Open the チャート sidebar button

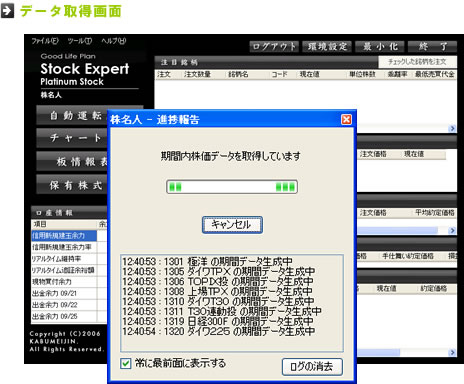72,138
